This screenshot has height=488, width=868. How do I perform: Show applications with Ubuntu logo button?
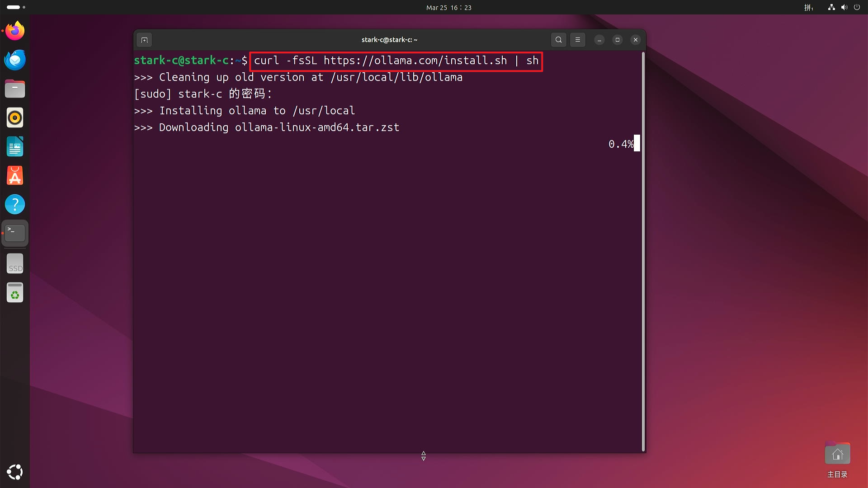15,472
